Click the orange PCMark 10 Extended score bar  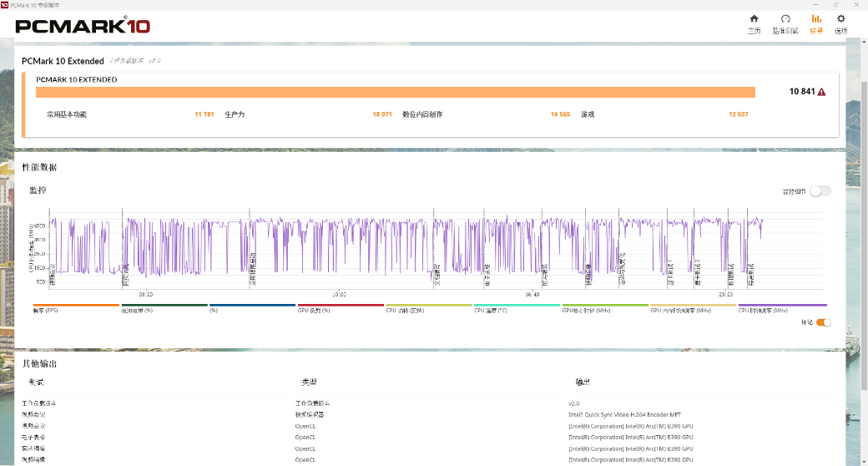[395, 92]
